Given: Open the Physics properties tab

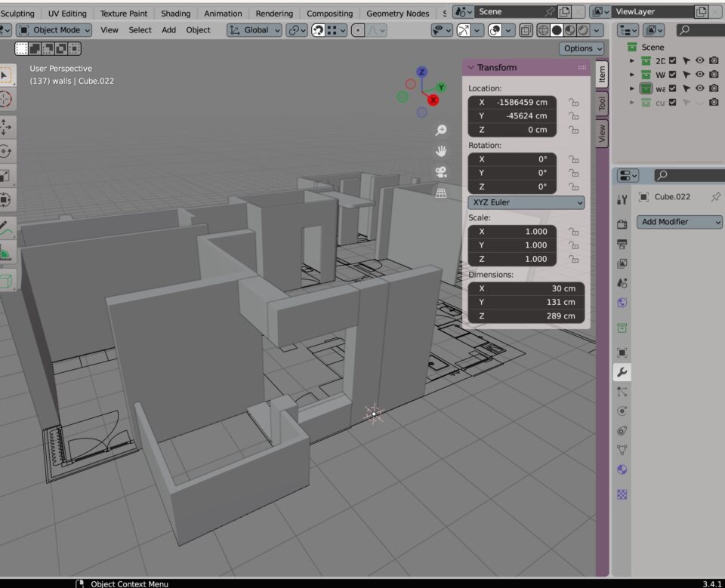Looking at the screenshot, I should click(x=622, y=411).
